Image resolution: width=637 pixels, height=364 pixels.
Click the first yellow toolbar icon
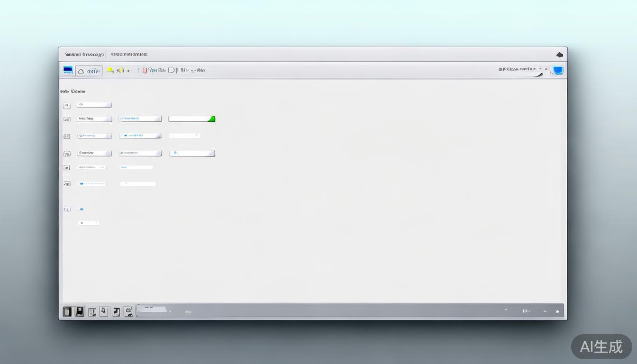pos(110,71)
